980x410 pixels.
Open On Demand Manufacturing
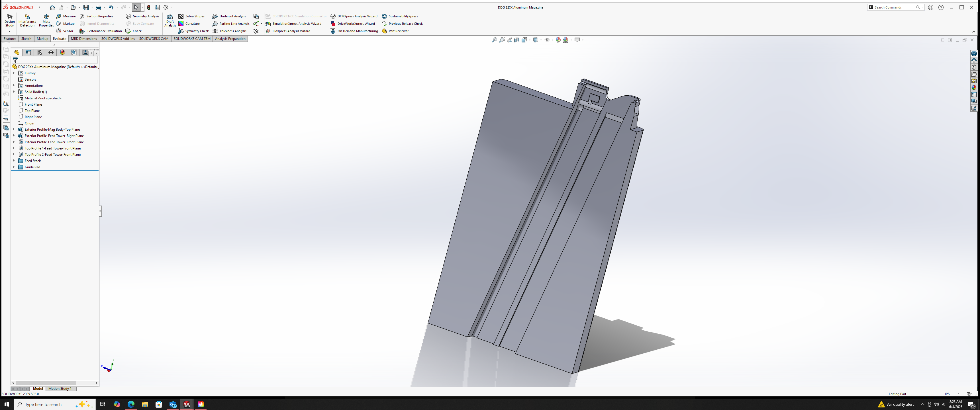point(354,31)
